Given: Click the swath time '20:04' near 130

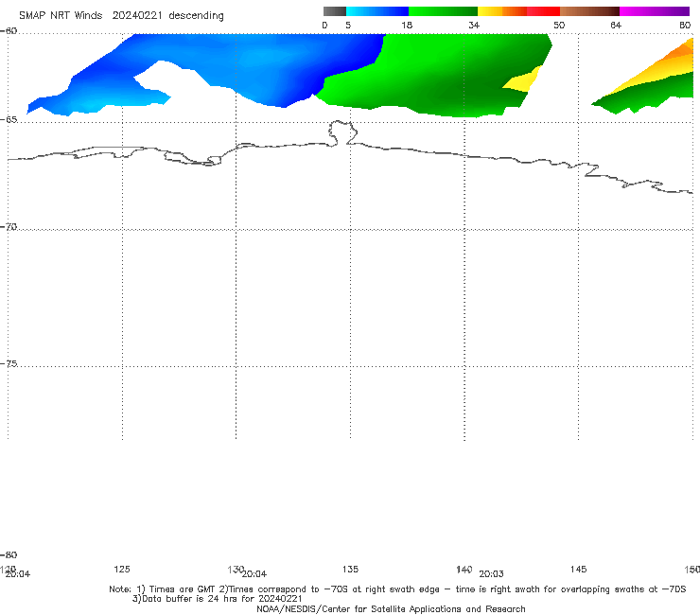Looking at the screenshot, I should click(254, 574).
